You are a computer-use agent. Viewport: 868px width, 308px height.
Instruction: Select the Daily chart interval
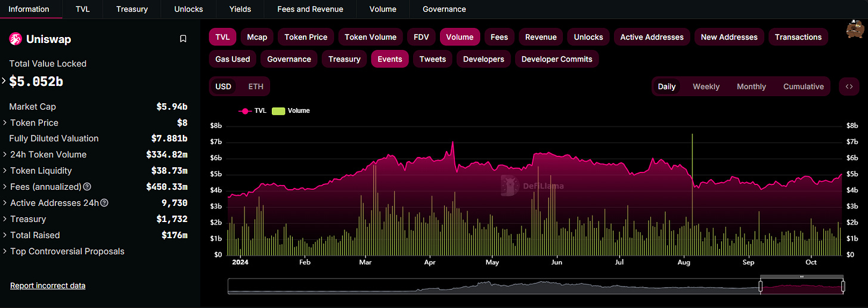point(666,87)
